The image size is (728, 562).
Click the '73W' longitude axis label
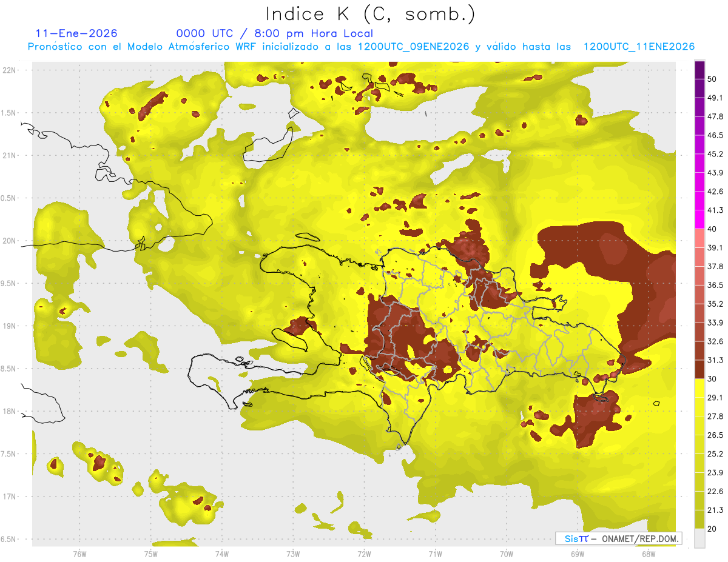tap(293, 554)
